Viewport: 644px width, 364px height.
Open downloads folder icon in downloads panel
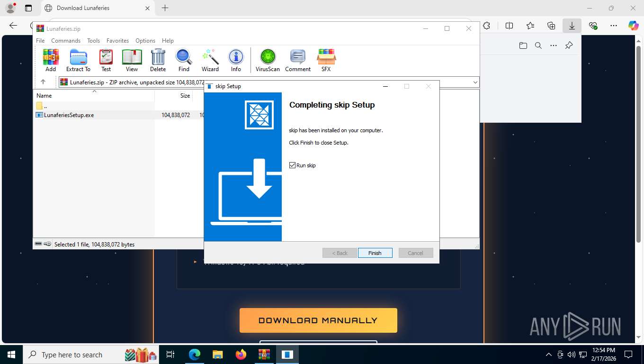pyautogui.click(x=523, y=45)
